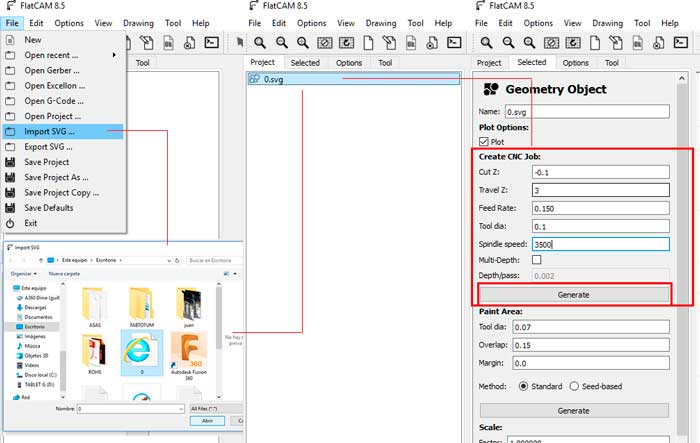Expand the Open recent submenu arrow

click(114, 55)
